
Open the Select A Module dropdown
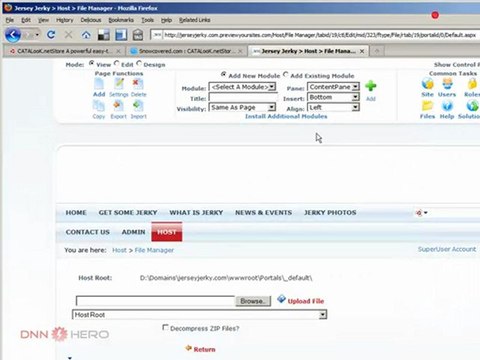(x=242, y=87)
